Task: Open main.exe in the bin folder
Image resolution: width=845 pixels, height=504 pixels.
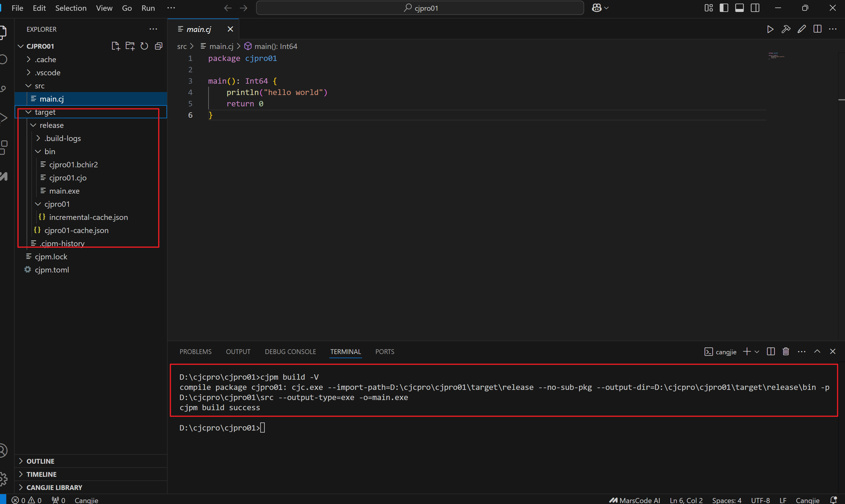Action: coord(91,191)
